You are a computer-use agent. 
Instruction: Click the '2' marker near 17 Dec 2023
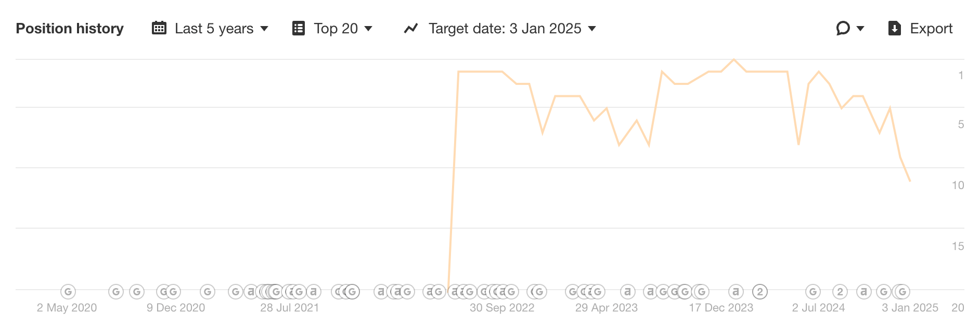point(760,292)
